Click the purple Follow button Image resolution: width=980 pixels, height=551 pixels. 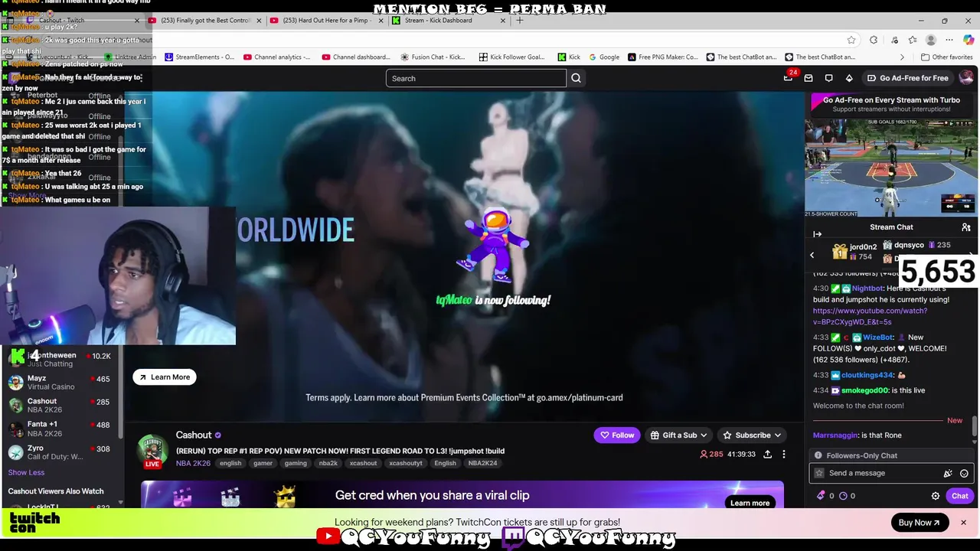tap(617, 435)
